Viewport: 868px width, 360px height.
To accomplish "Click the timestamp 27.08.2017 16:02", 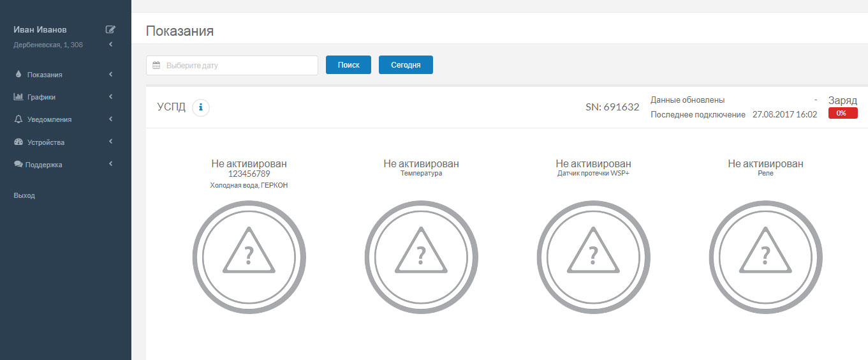I will pos(784,114).
